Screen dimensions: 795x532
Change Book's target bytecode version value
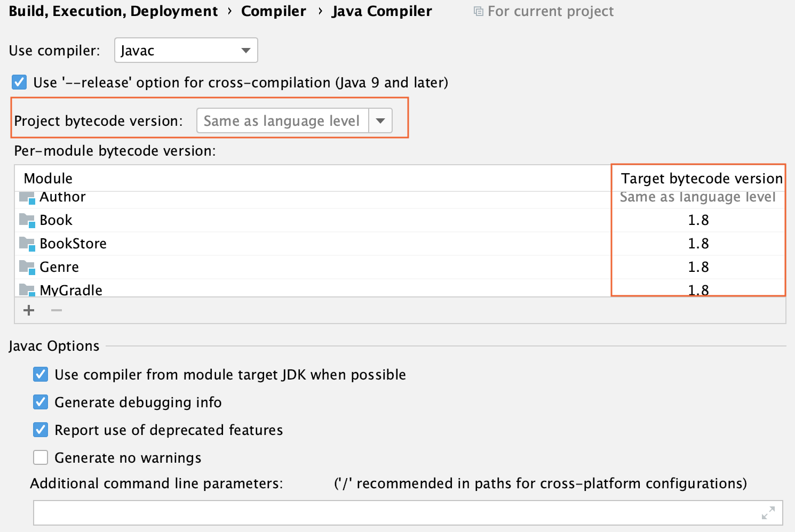click(699, 220)
